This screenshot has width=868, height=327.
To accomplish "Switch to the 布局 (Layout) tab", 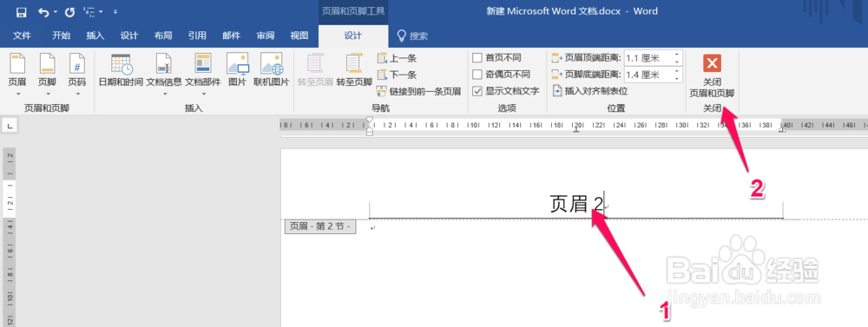I will pos(163,36).
